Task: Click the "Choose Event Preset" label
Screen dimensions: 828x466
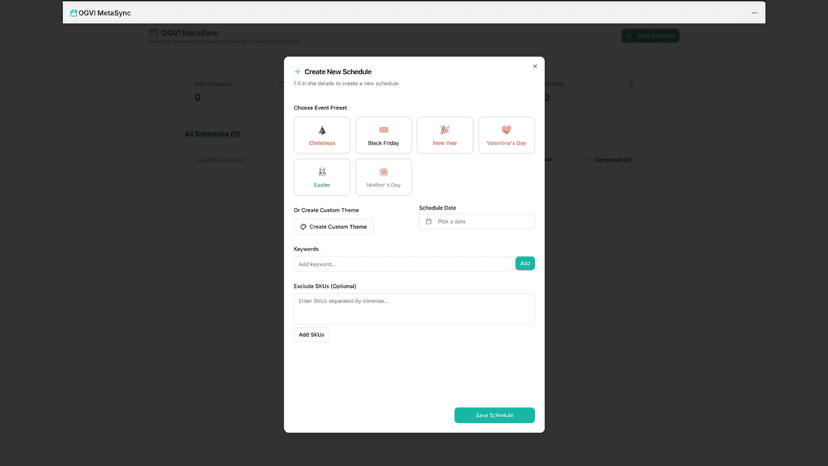Action: point(320,108)
